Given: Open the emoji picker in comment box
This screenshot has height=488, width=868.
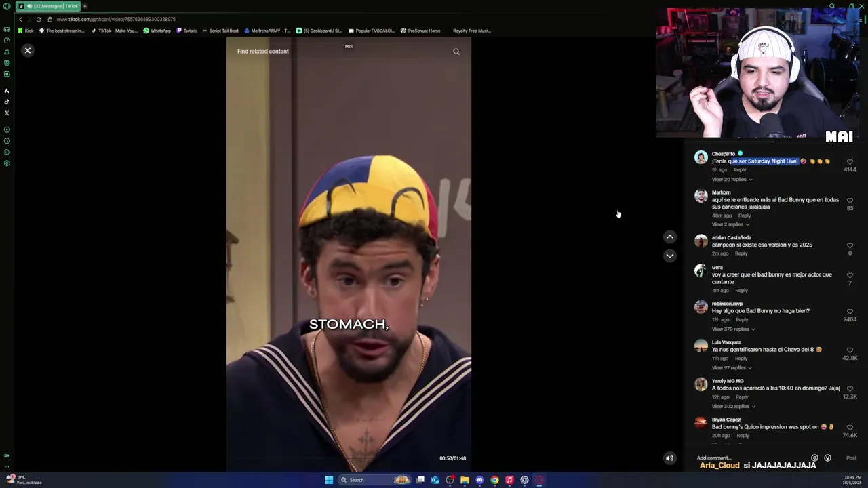Looking at the screenshot, I should click(827, 458).
